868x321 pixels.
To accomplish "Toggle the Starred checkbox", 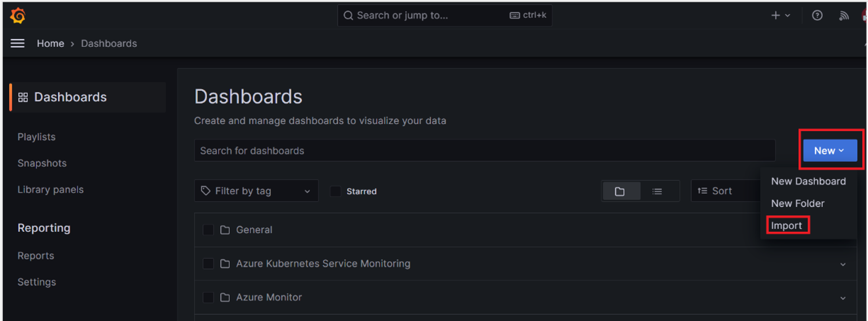I will [x=335, y=191].
